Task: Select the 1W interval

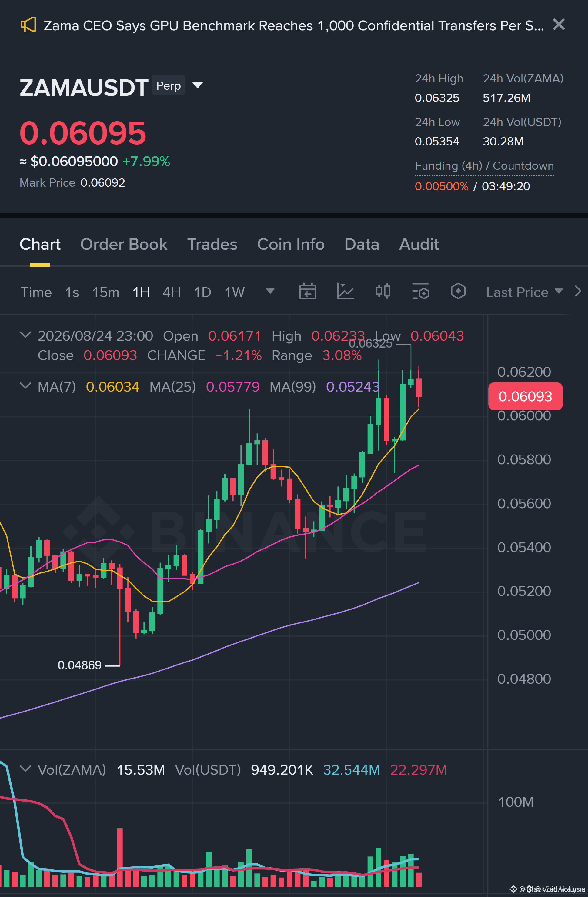Action: coord(235,292)
